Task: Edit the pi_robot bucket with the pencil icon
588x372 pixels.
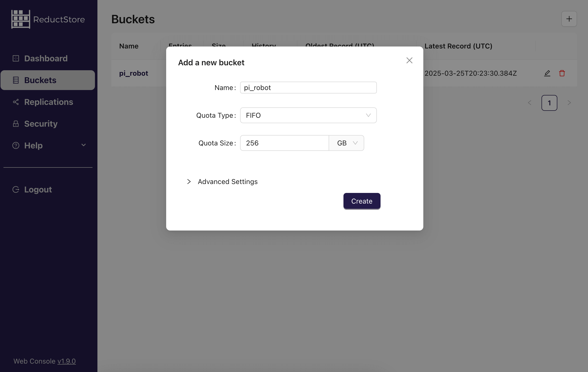Action: tap(547, 73)
